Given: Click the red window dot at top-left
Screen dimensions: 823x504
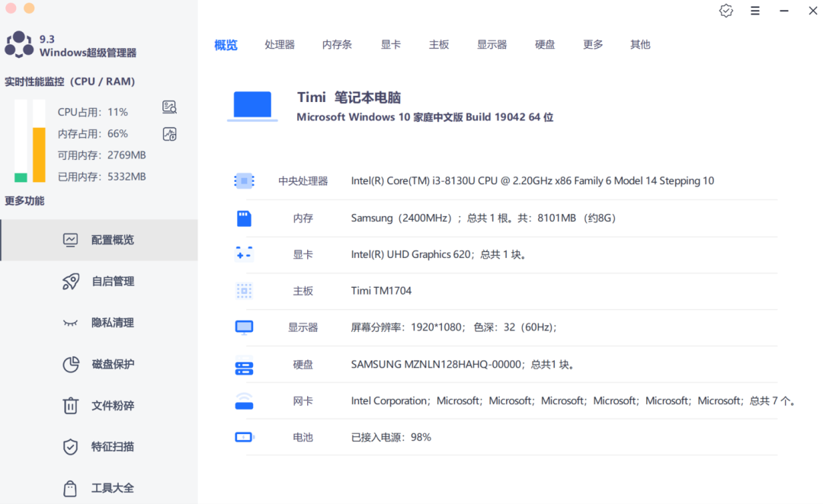Looking at the screenshot, I should 11,8.
